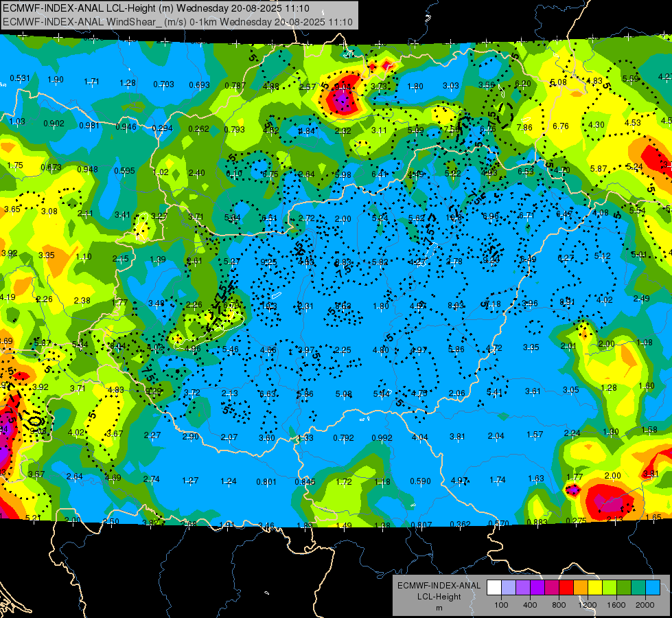
Task: Select the grid value 0.362
Action: click(461, 524)
